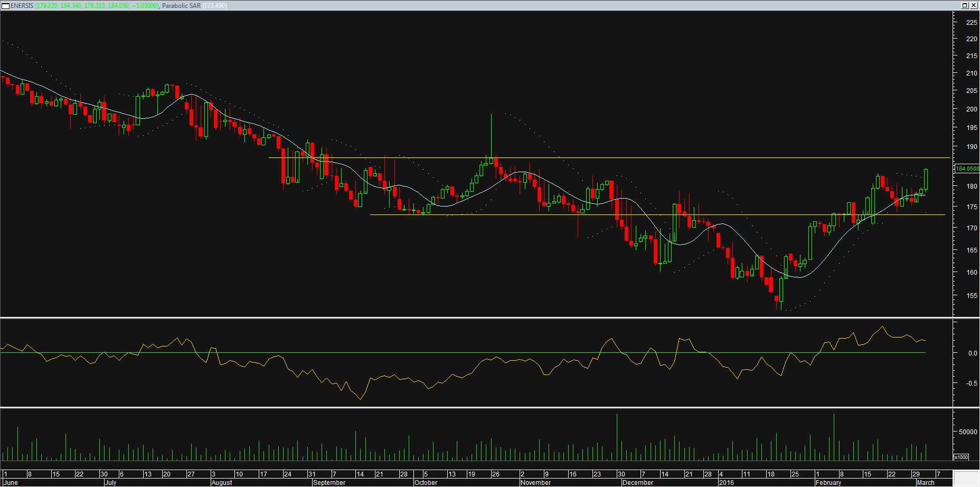
Task: Click the December label on date axis
Action: pyautogui.click(x=637, y=483)
